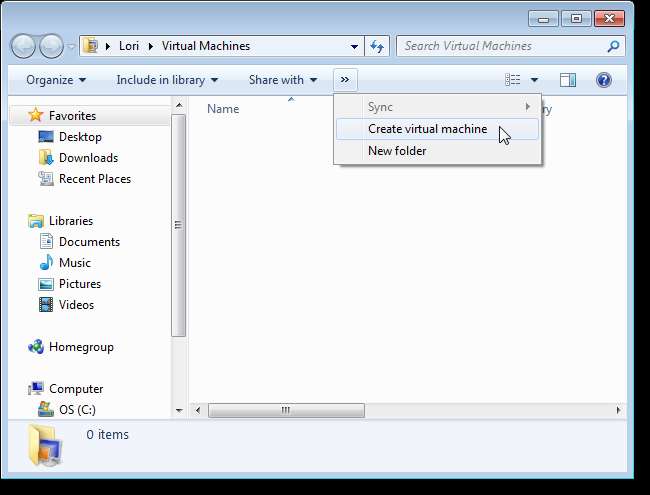Open the Sync submenu

437,107
